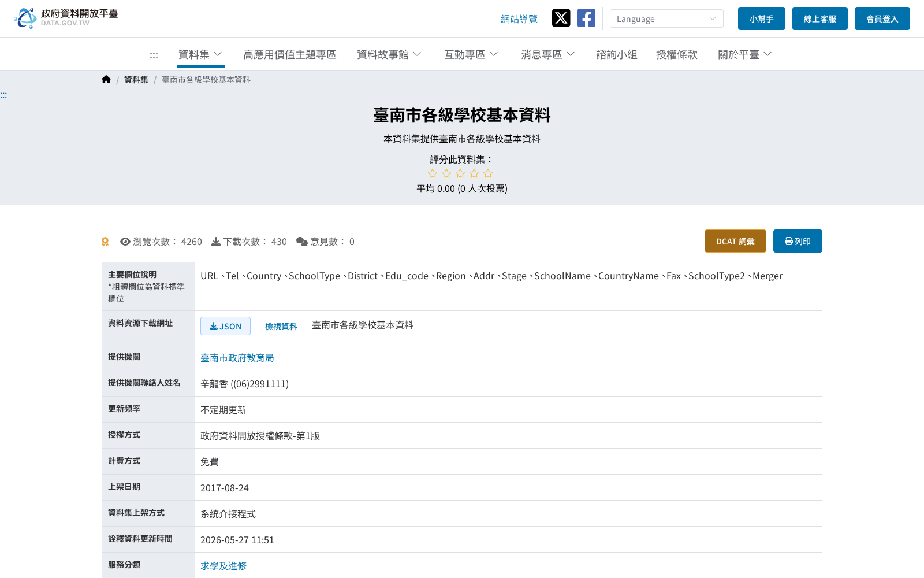Click the 提供機關聯絡人姓名 row label
The image size is (924, 578).
click(x=144, y=383)
